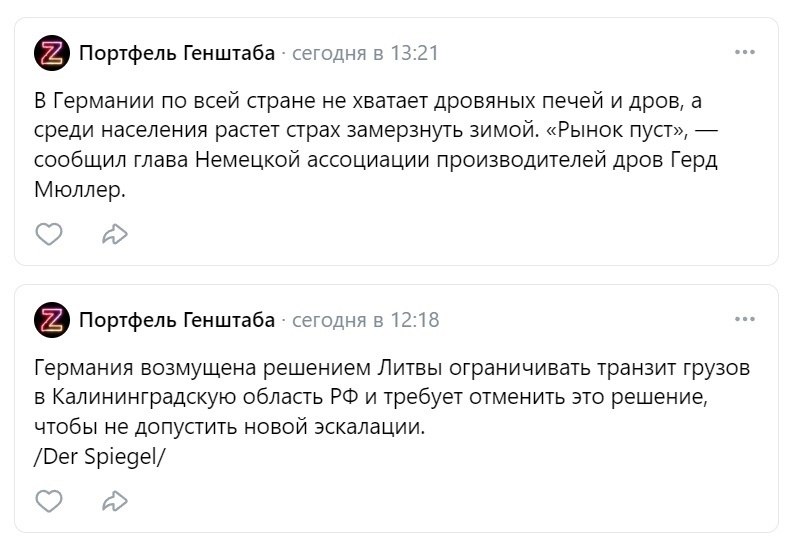Image resolution: width=794 pixels, height=545 pixels.
Task: Share the 13:21 post about Germany
Action: tap(115, 234)
